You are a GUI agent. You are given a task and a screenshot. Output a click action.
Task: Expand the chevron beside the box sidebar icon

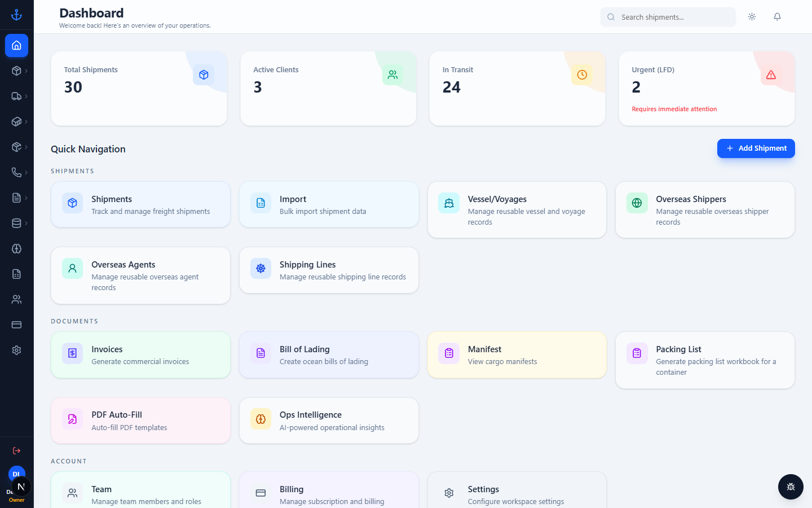(26, 71)
